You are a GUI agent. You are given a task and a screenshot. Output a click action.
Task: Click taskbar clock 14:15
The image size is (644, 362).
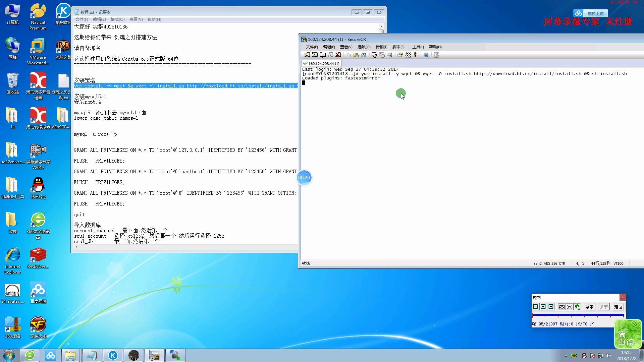coord(626,355)
